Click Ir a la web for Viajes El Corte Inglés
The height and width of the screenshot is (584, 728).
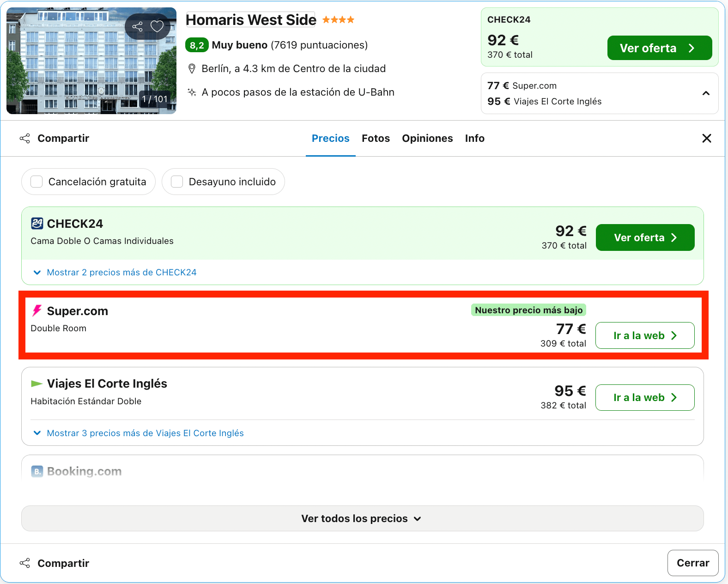tap(645, 397)
